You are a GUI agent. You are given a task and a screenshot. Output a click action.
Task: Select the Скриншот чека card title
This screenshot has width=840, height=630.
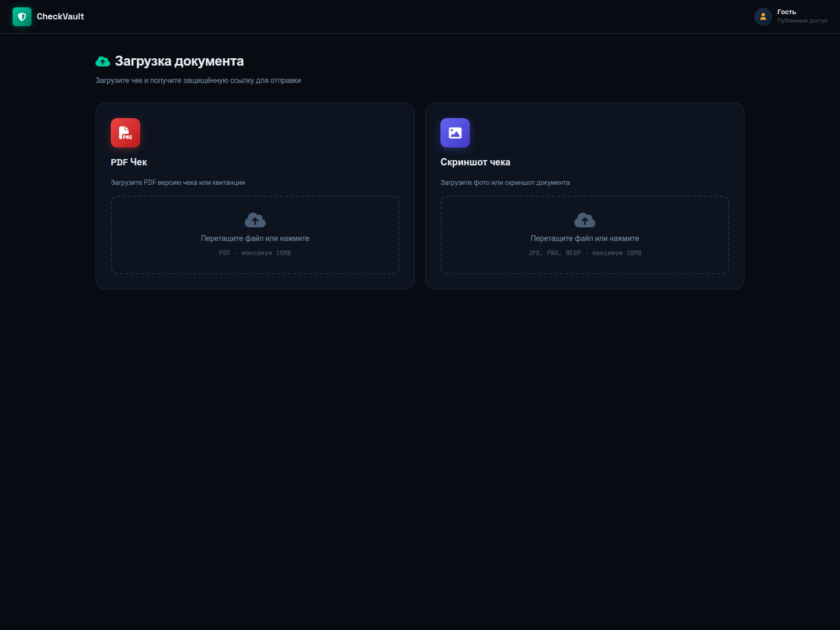(475, 162)
